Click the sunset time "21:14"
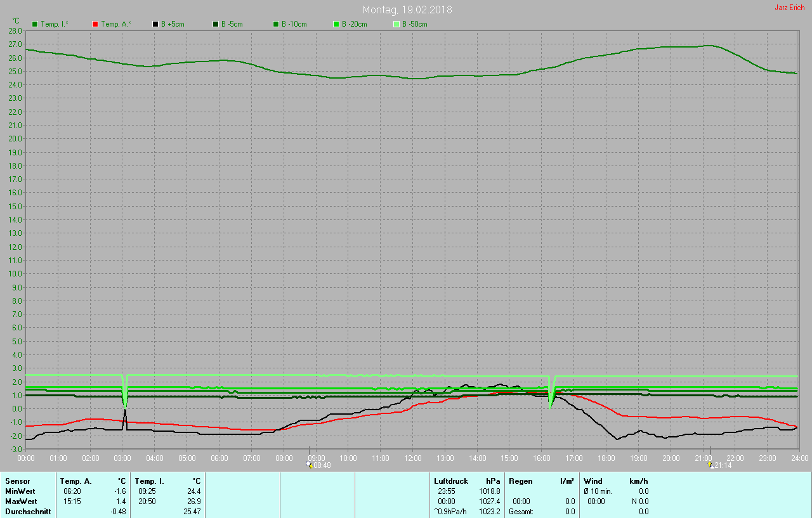 pyautogui.click(x=723, y=465)
